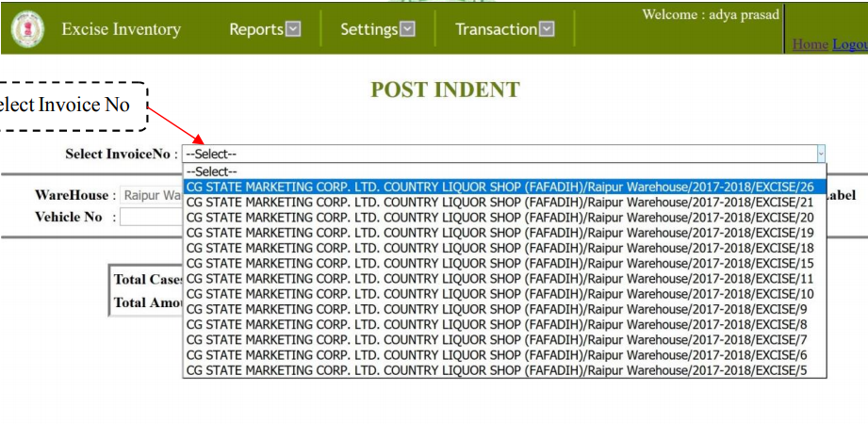Screen dimensions: 868x424
Task: Select invoice ending EXCISE/11
Action: pos(504,278)
